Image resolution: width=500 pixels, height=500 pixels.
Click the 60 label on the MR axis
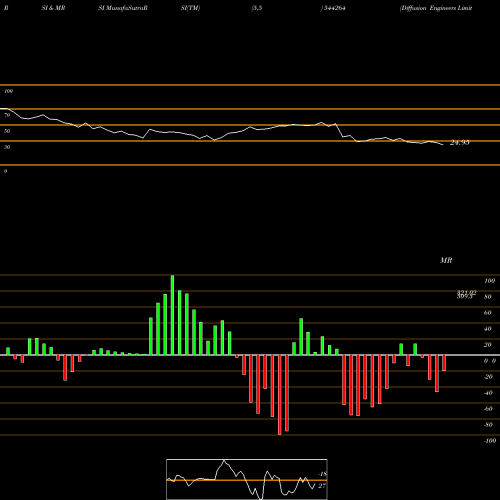[x=488, y=313]
